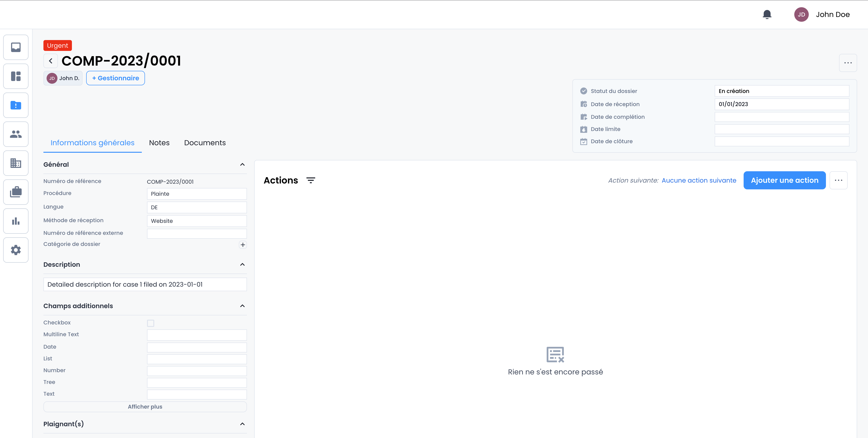Image resolution: width=868 pixels, height=438 pixels.
Task: Click the notification bell icon
Action: pos(767,14)
